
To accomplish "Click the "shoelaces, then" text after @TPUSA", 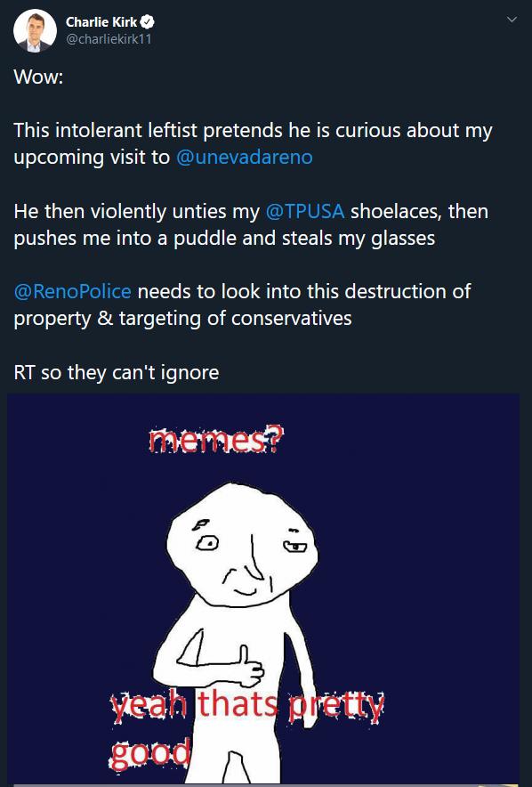I will point(419,211).
